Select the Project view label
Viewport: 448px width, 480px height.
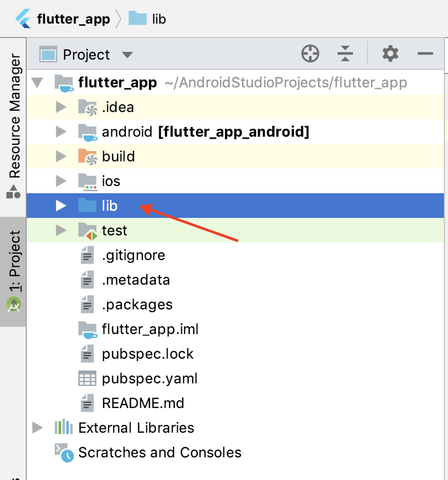(x=86, y=55)
